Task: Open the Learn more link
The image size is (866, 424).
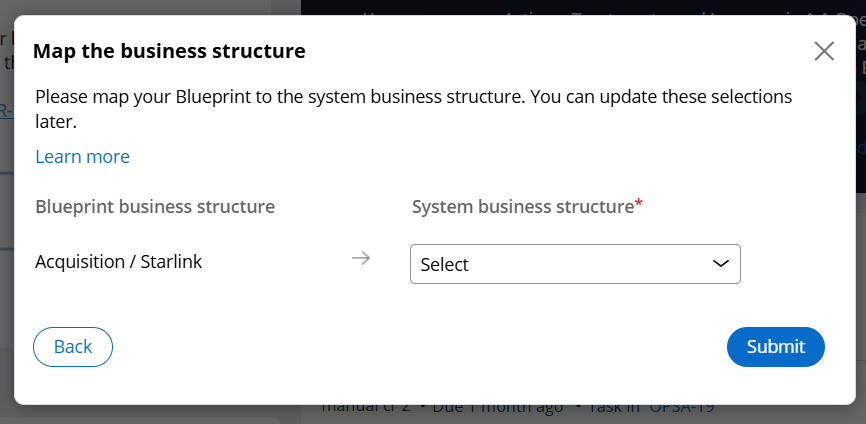Action: coord(82,157)
